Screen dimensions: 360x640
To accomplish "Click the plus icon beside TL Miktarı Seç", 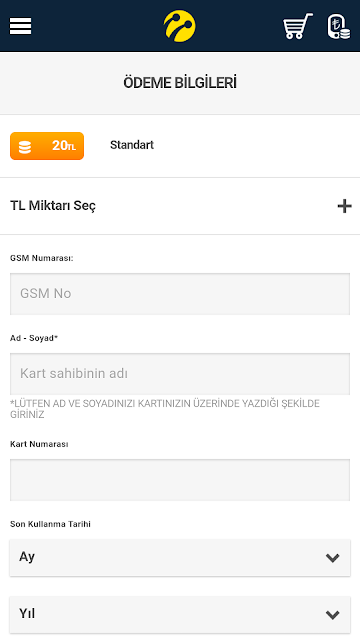I will 344,206.
